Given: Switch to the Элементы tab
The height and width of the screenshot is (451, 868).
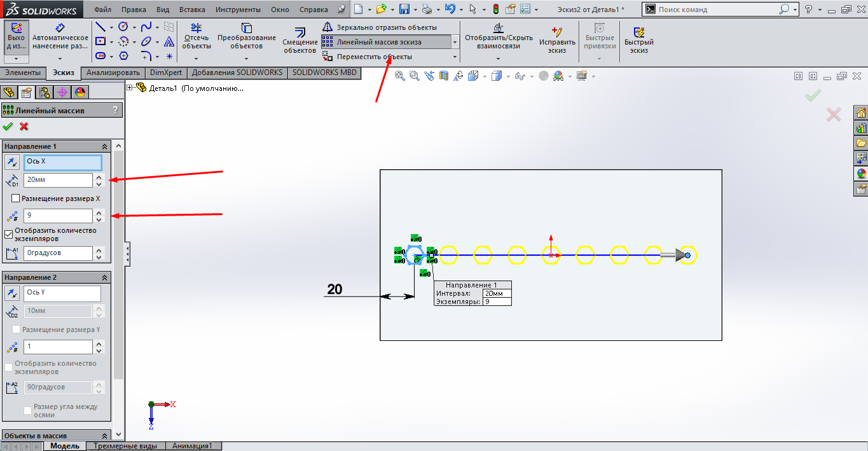Looking at the screenshot, I should [x=24, y=73].
